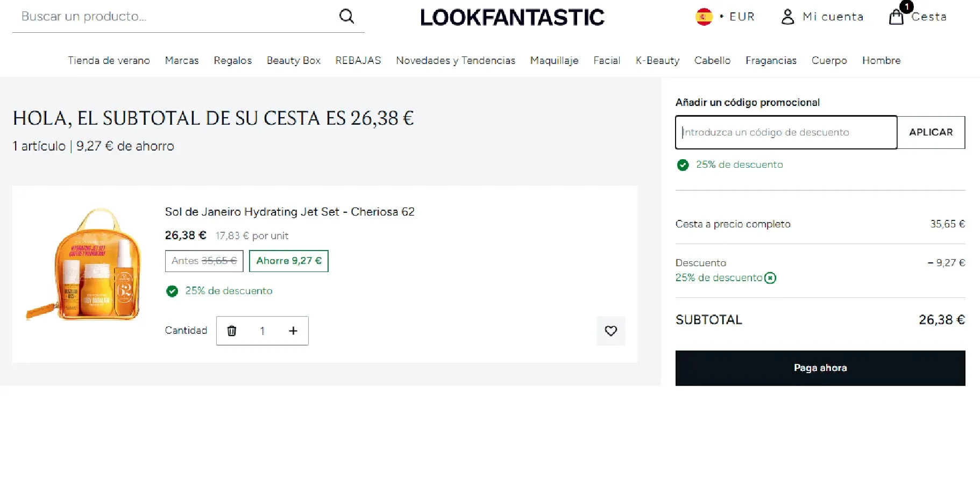
Task: Click the Mi cuenta text link
Action: point(833,17)
